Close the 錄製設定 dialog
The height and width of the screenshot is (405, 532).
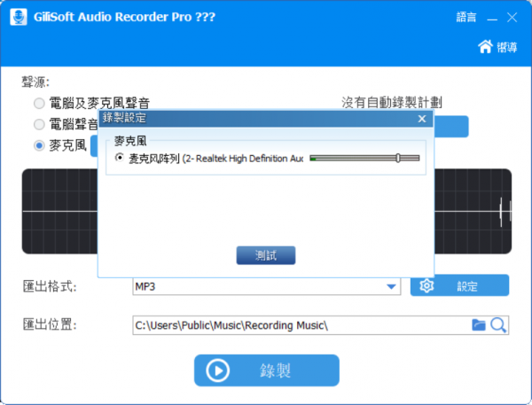pos(422,119)
